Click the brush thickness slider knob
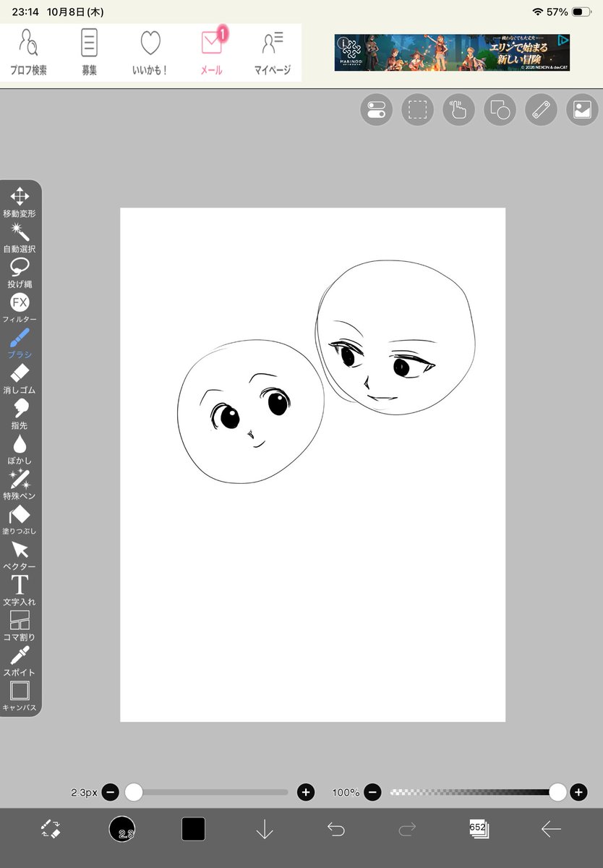603x868 pixels. point(134,792)
